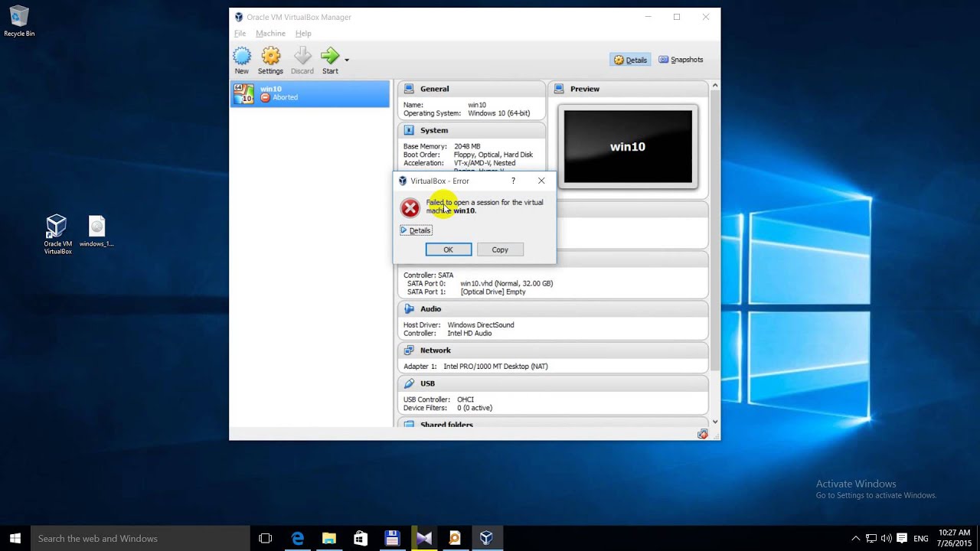This screenshot has width=980, height=551.
Task: Click the Audio section header icon
Action: pos(409,309)
